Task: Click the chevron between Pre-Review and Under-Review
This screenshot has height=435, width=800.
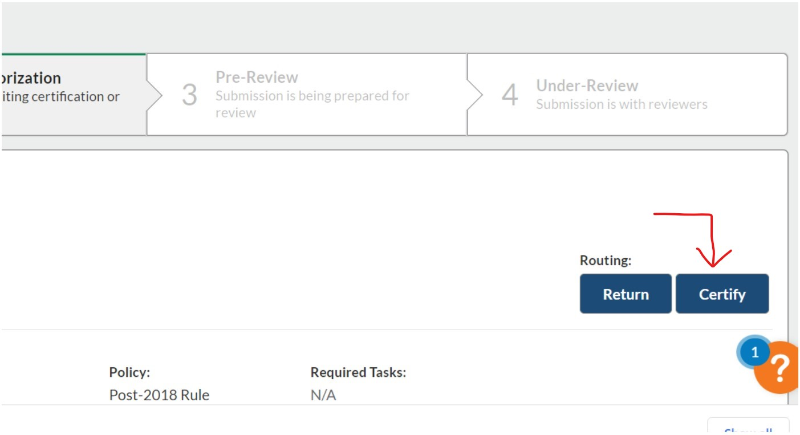Action: click(x=474, y=95)
